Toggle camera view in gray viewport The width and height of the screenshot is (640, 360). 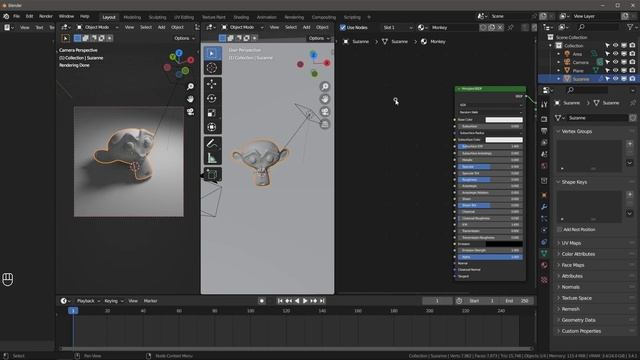[x=325, y=112]
